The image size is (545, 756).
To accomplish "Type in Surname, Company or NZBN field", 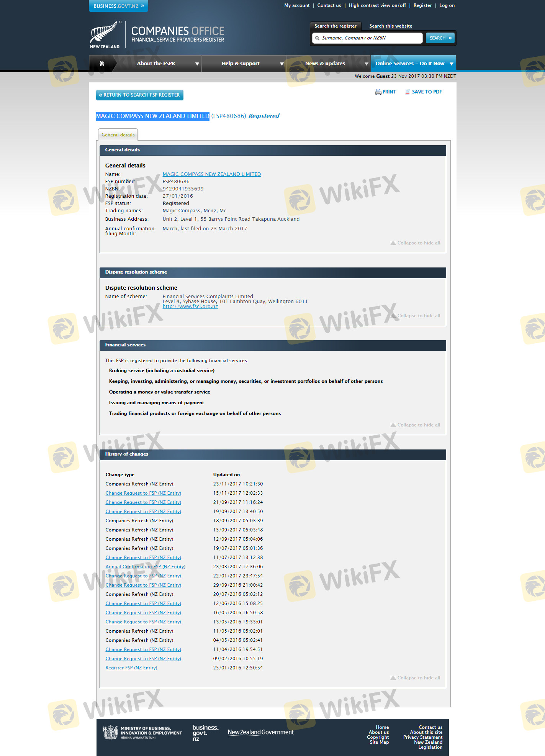I will (x=370, y=38).
